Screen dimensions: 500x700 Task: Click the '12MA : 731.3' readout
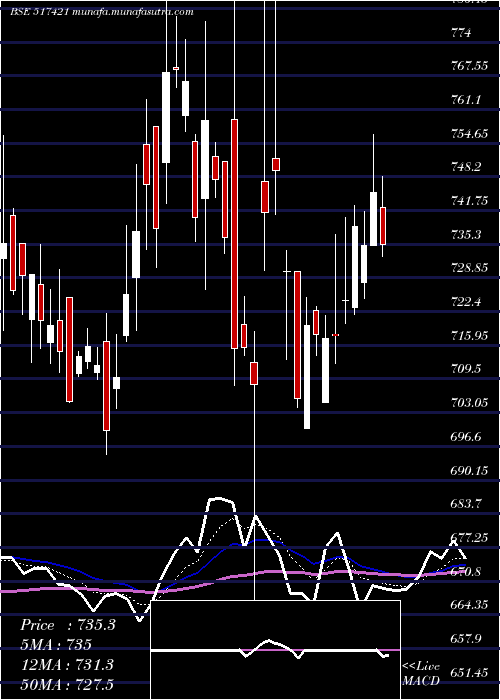pos(67,665)
